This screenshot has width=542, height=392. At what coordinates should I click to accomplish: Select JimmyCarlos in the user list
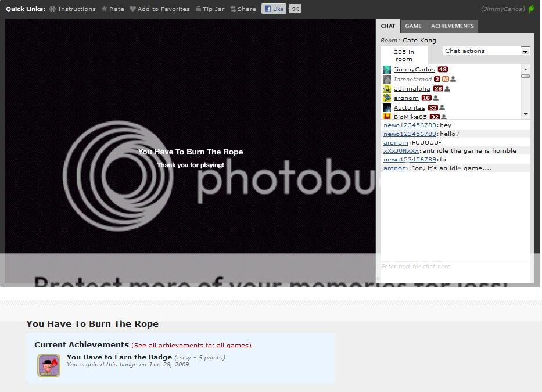(x=414, y=70)
